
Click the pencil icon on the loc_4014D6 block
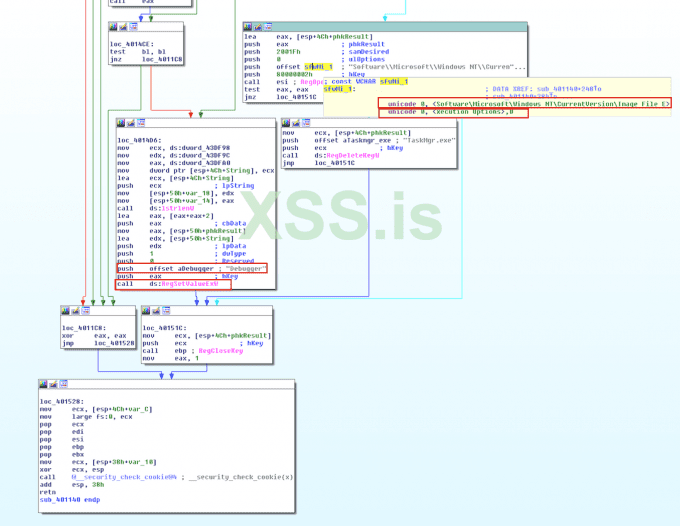[131, 123]
